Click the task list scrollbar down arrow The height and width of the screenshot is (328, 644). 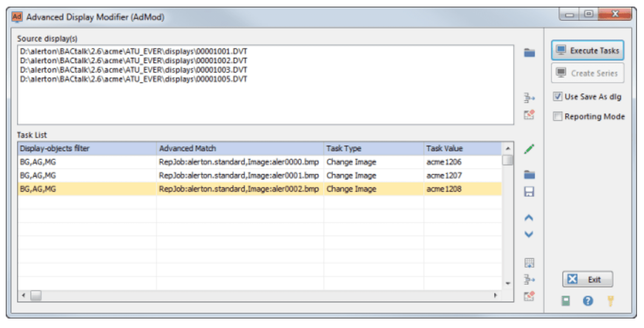click(x=508, y=284)
